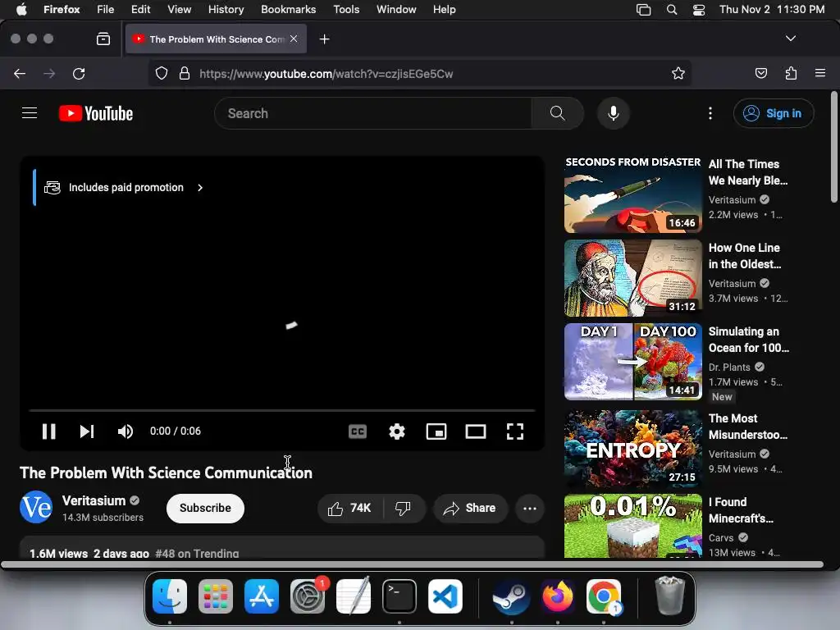
Task: Dislike the video
Action: click(x=404, y=508)
